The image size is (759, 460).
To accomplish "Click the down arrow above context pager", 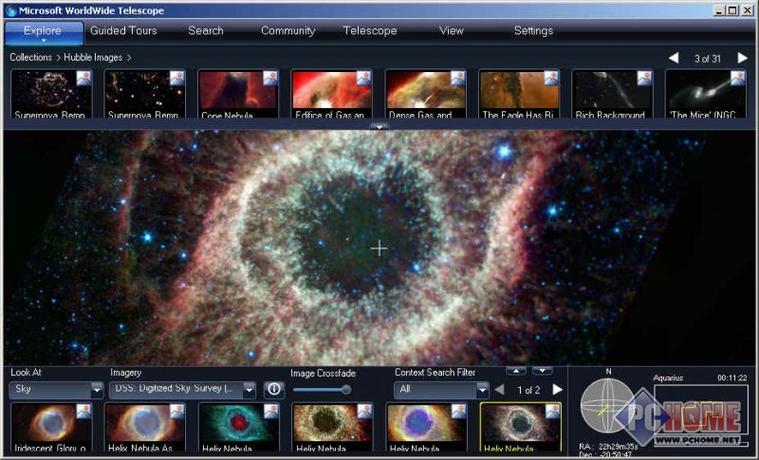I will coord(542,371).
